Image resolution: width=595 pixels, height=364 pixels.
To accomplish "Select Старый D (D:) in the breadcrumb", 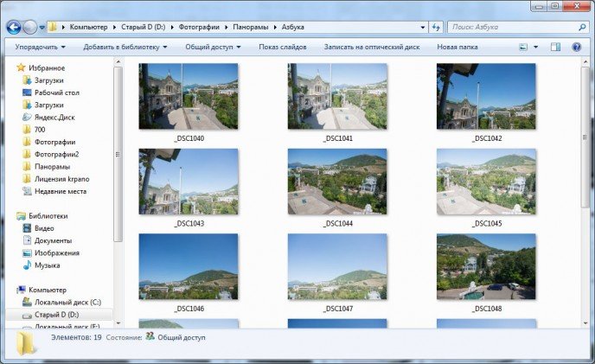I will [143, 27].
